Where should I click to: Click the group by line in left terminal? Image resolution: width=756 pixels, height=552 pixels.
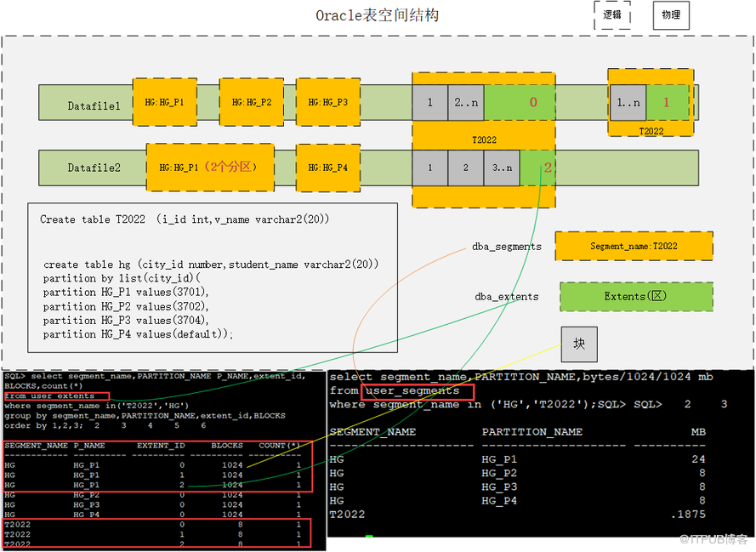click(x=145, y=416)
